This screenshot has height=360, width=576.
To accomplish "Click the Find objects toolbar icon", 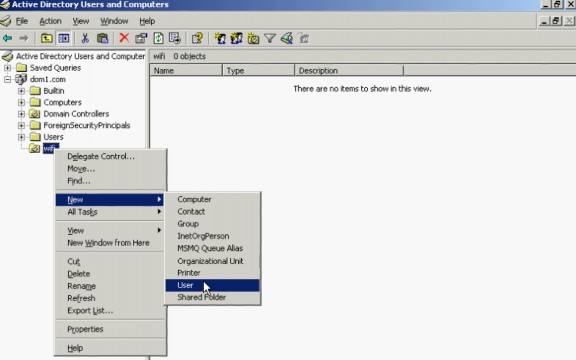I will pyautogui.click(x=287, y=38).
